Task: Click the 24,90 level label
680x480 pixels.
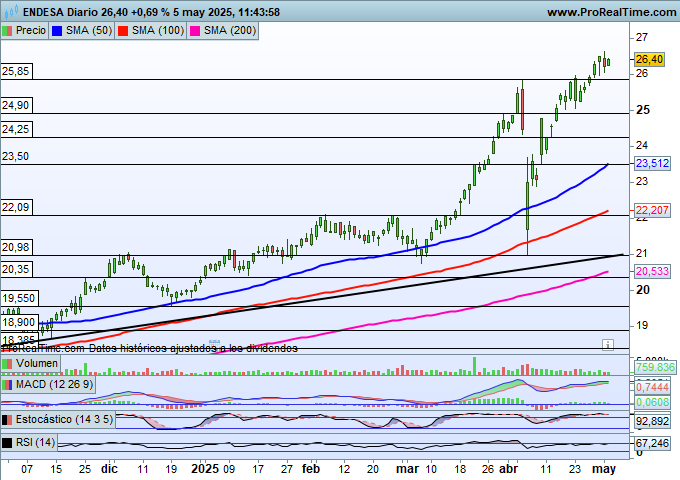Action: (16, 105)
